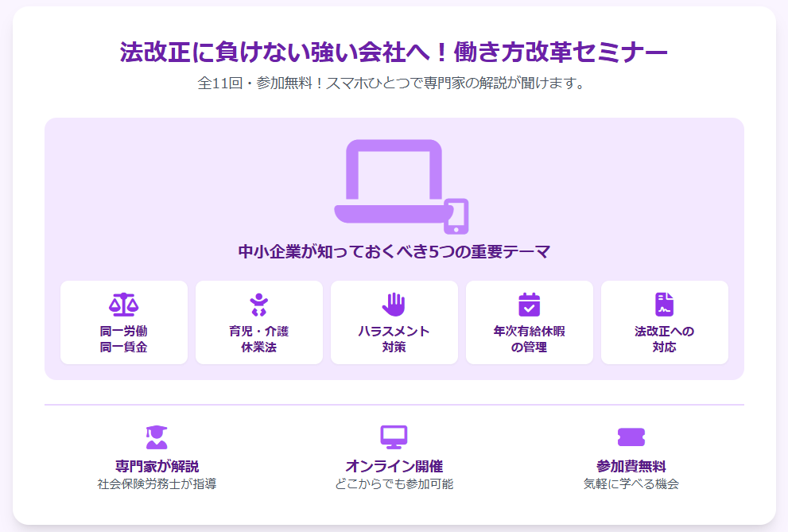Click the 全11回・参加無料 subtitle text
The height and width of the screenshot is (532, 788).
coord(394,83)
